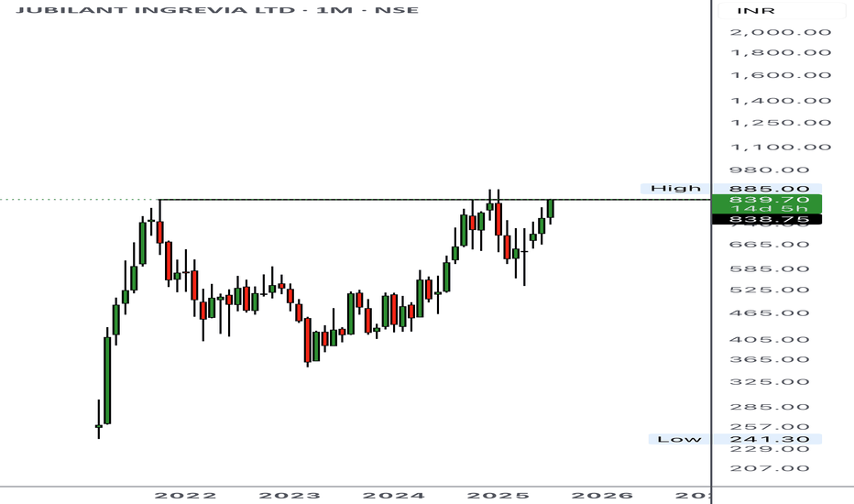
Task: Click the 405.00 axis value
Action: coord(769,339)
